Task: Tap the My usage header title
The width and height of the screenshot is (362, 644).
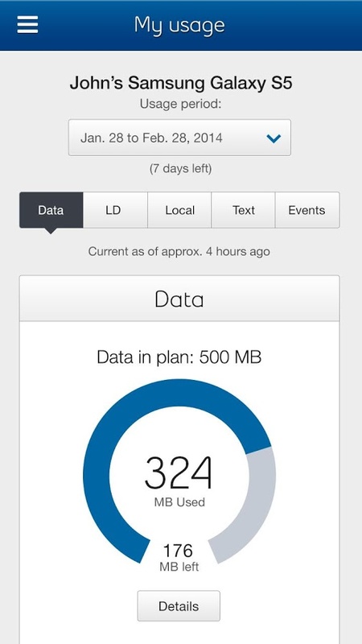Action: [179, 25]
